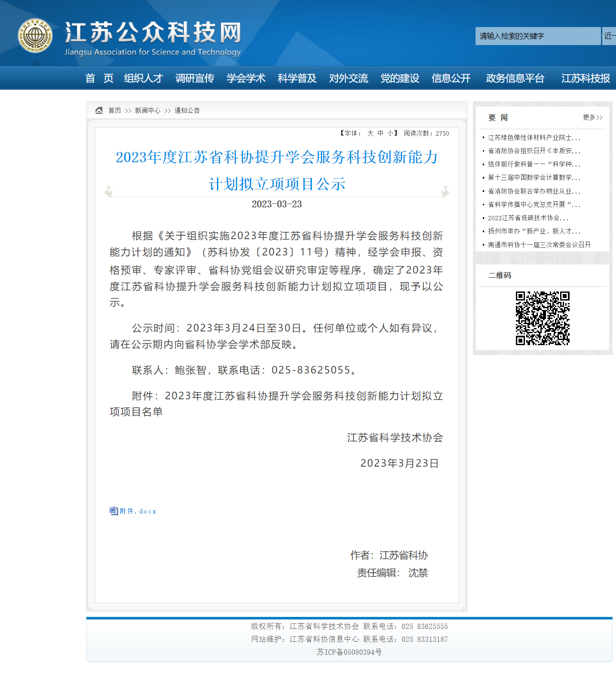This screenshot has height=677, width=616.
Task: Click 更多>> in the 要闻 panel
Action: [593, 118]
